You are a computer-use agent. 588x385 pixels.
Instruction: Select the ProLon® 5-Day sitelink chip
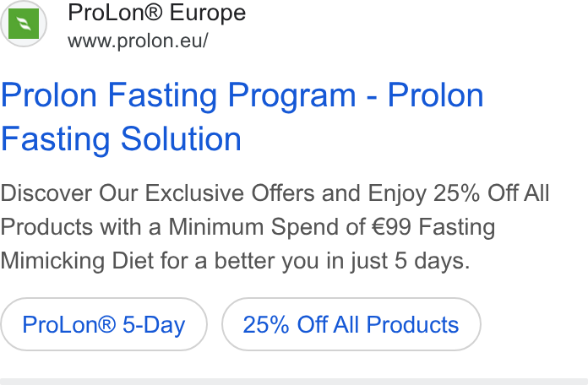click(x=104, y=324)
